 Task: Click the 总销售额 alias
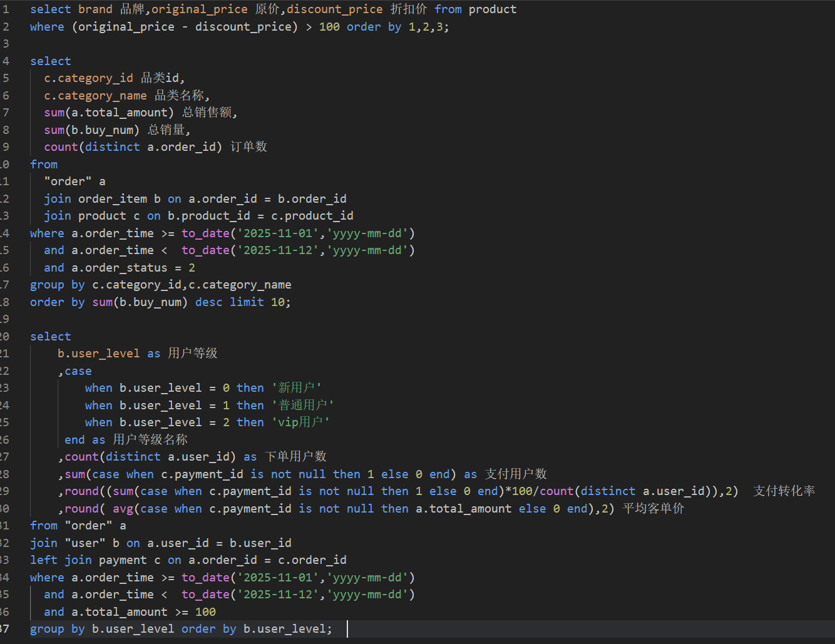coord(207,113)
